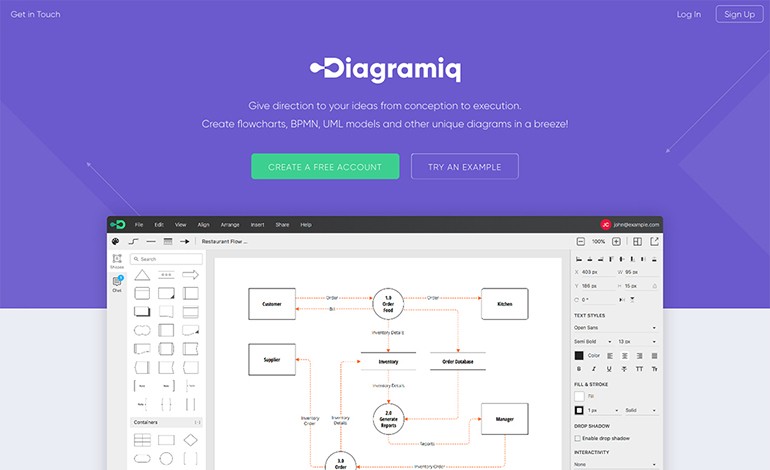This screenshot has height=470, width=770.
Task: Open the Semi Bold weight dropdown
Action: point(593,341)
